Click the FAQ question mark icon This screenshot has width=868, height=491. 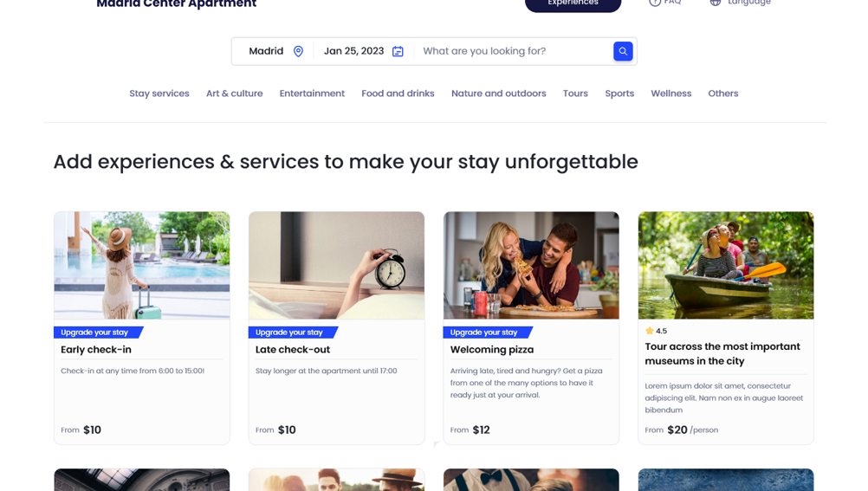point(655,3)
